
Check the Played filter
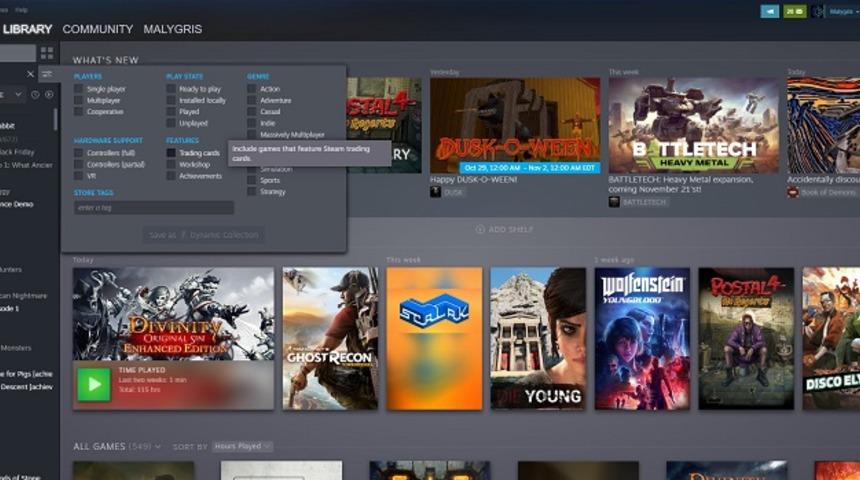coord(171,111)
